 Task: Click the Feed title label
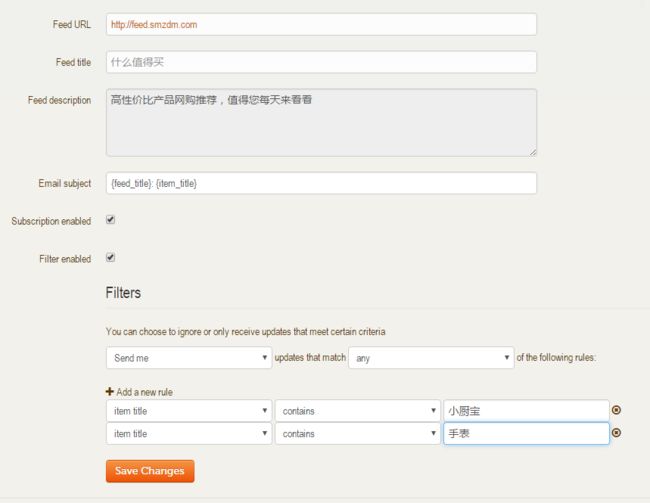click(x=73, y=62)
